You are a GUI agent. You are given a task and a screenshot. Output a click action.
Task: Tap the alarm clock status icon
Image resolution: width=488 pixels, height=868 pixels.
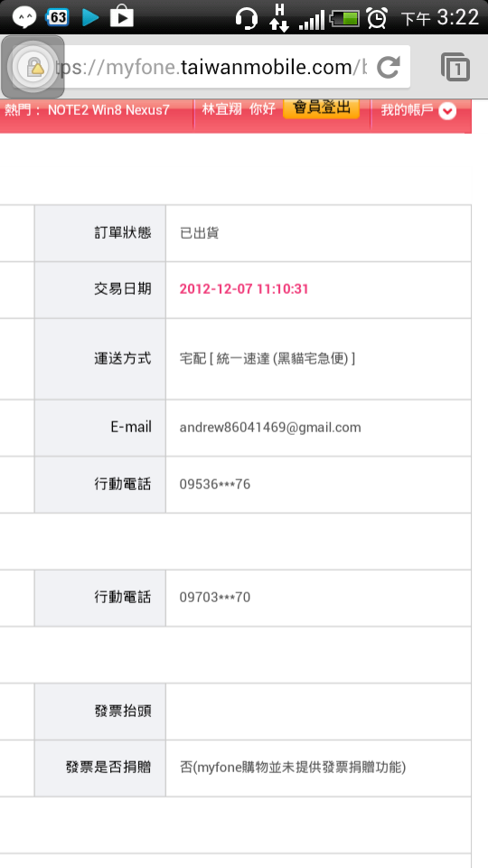click(x=377, y=17)
